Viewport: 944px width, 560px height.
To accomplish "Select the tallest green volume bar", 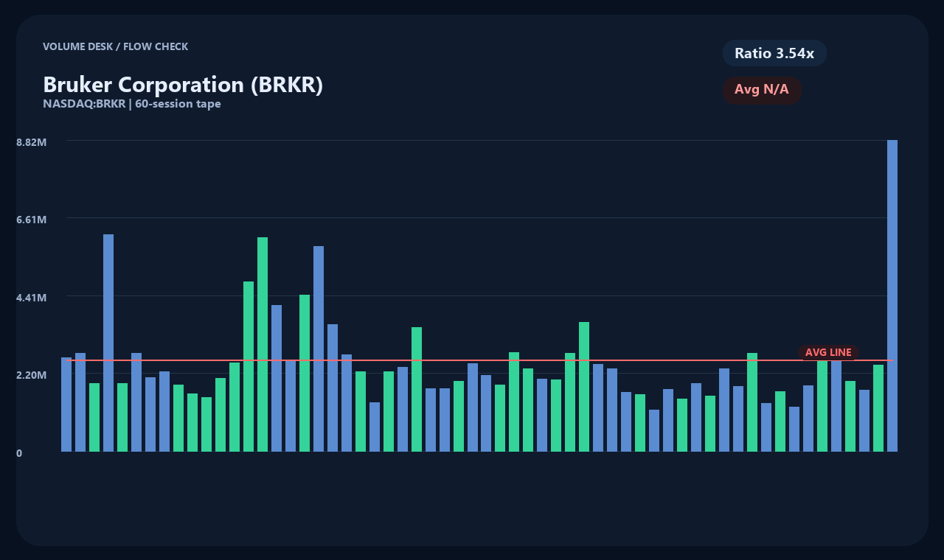I will 263,344.
